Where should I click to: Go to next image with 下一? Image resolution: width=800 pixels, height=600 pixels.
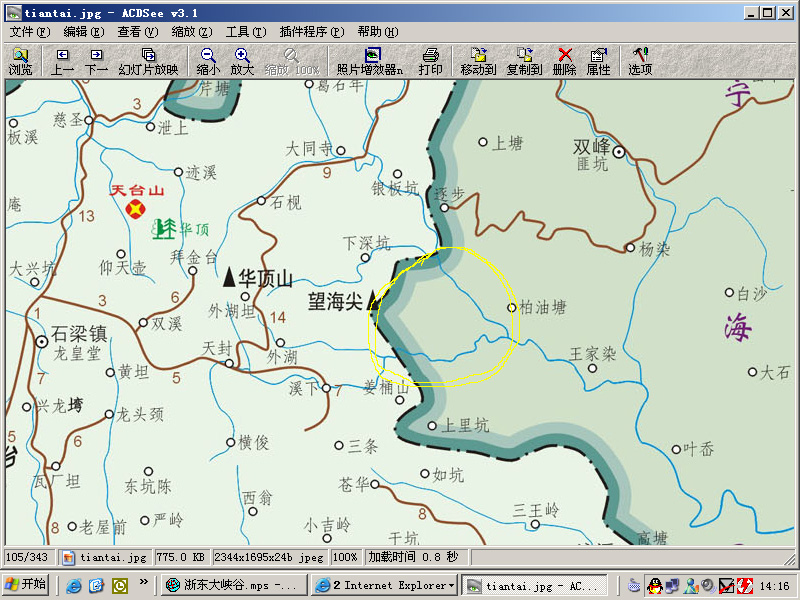(96, 61)
